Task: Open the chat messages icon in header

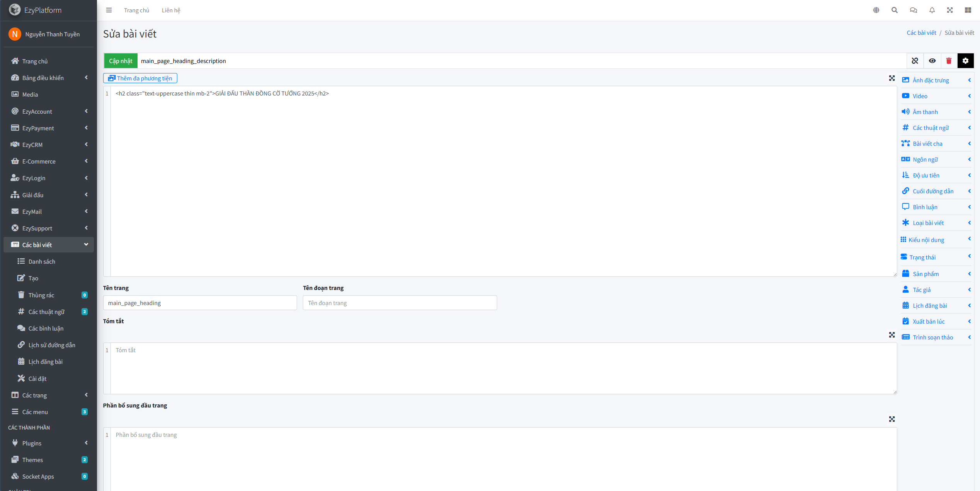Action: click(913, 10)
